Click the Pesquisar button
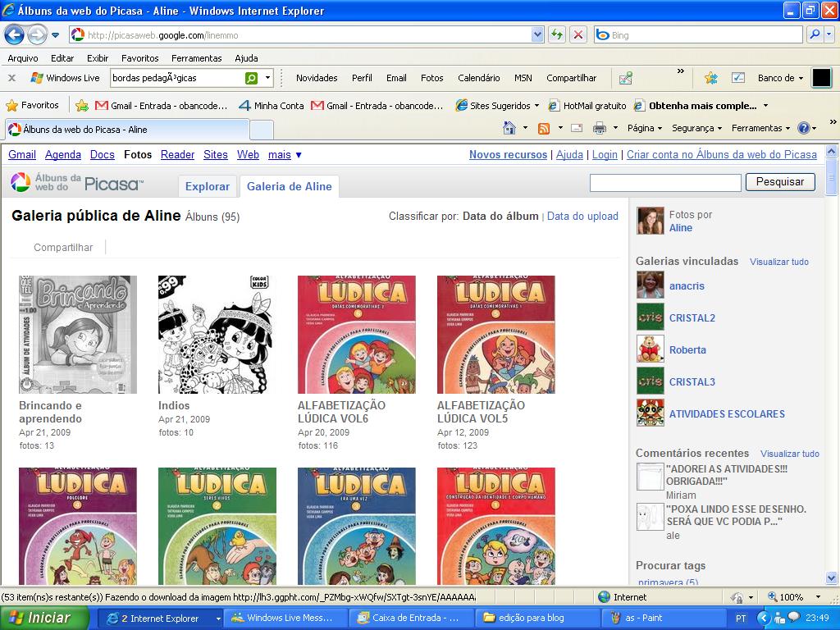This screenshot has height=630, width=840. point(780,182)
